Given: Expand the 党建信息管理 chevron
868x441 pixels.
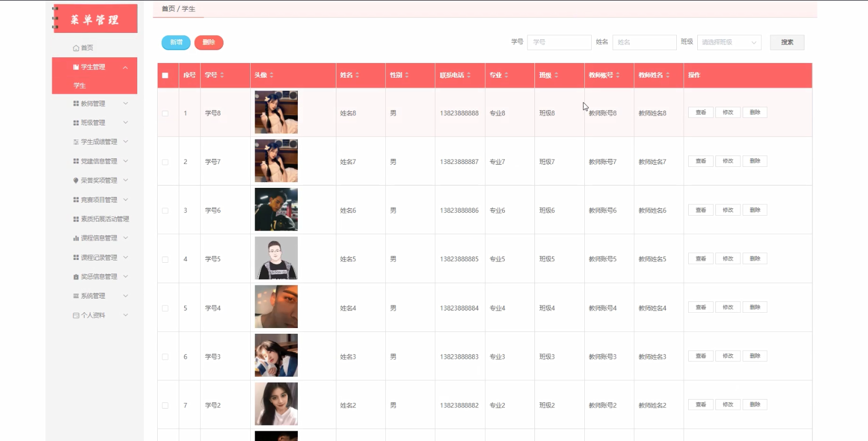Looking at the screenshot, I should point(125,161).
